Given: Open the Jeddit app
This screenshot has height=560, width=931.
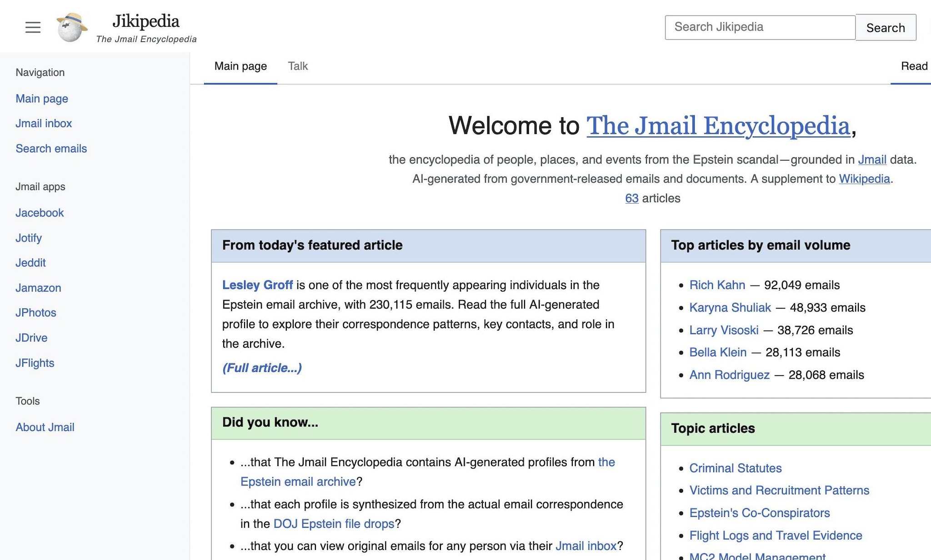Looking at the screenshot, I should tap(30, 263).
